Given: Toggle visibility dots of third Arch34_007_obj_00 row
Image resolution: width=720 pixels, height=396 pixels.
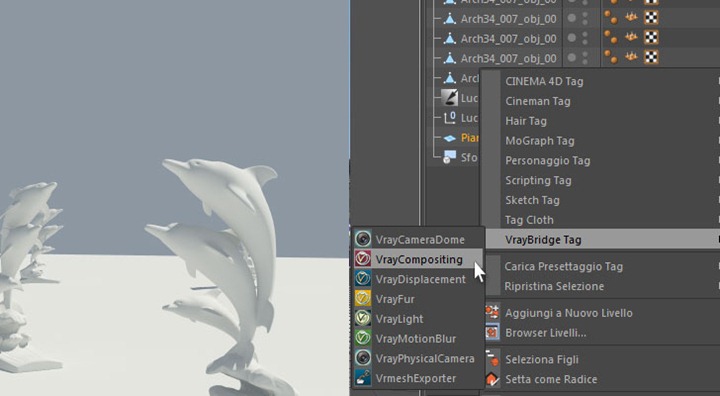Looking at the screenshot, I should point(578,38).
